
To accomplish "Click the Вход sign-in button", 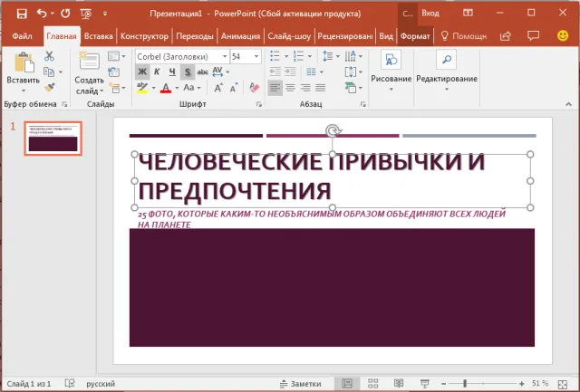I will coord(430,14).
